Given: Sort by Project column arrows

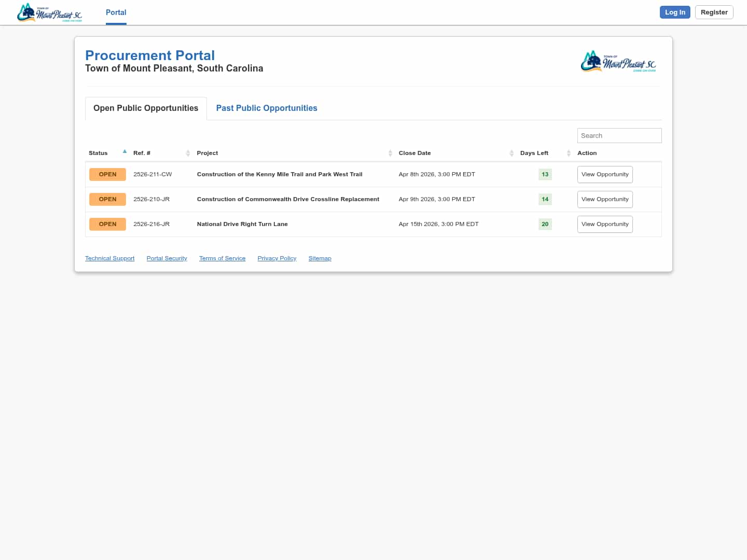Looking at the screenshot, I should tap(390, 153).
